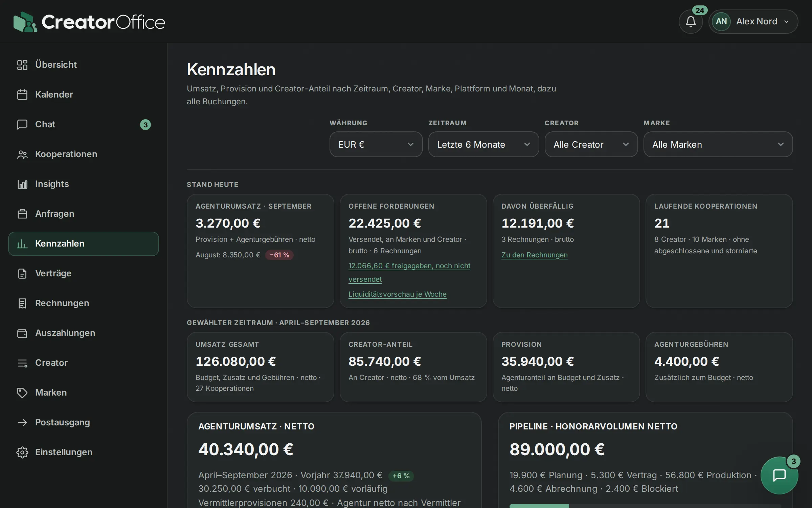The image size is (812, 508).
Task: Click the Einstellungen gear icon
Action: [x=22, y=452]
